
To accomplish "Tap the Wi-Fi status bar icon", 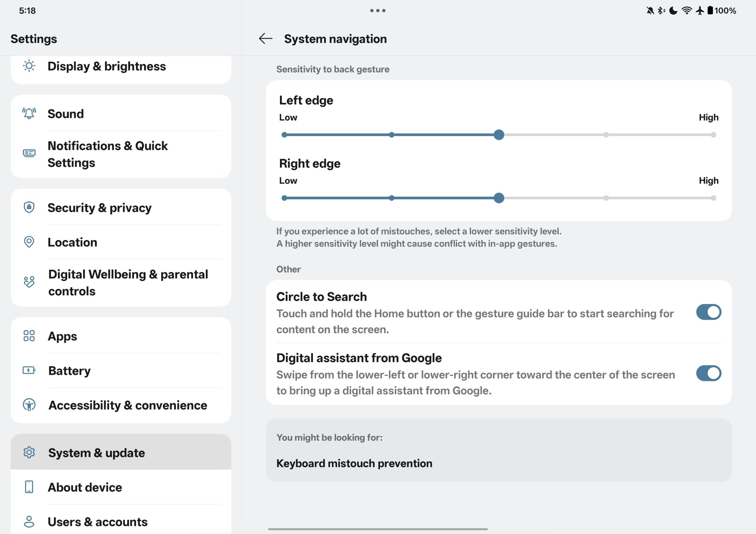I will (x=686, y=11).
